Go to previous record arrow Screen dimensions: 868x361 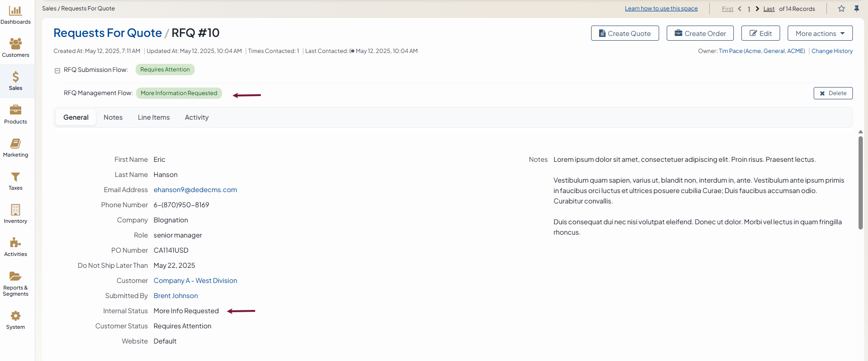point(739,9)
